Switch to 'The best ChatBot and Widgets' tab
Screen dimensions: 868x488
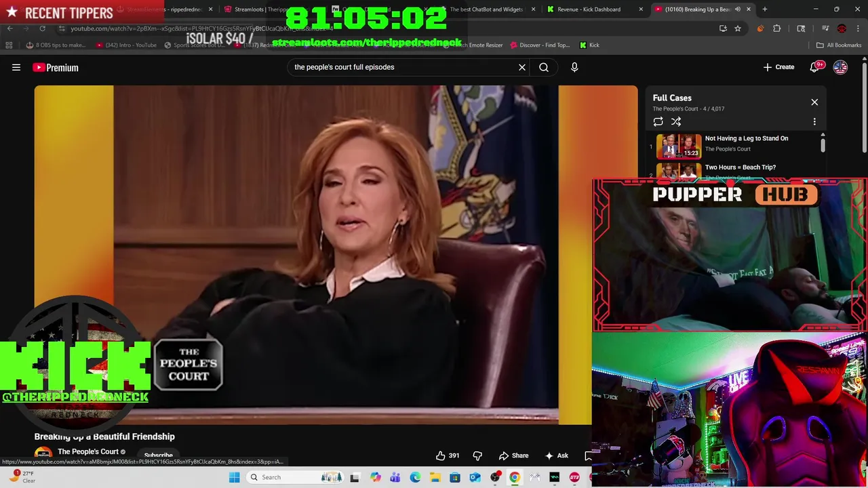pyautogui.click(x=490, y=9)
